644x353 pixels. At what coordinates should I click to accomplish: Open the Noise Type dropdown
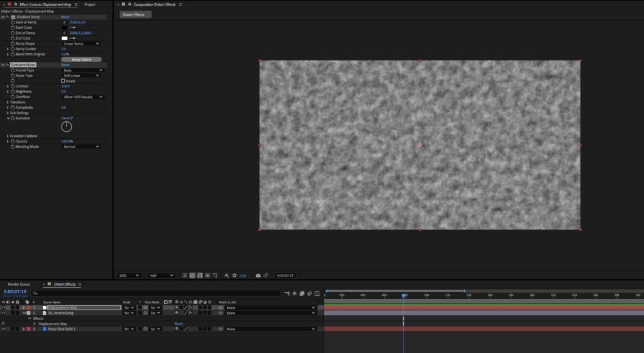[x=81, y=75]
